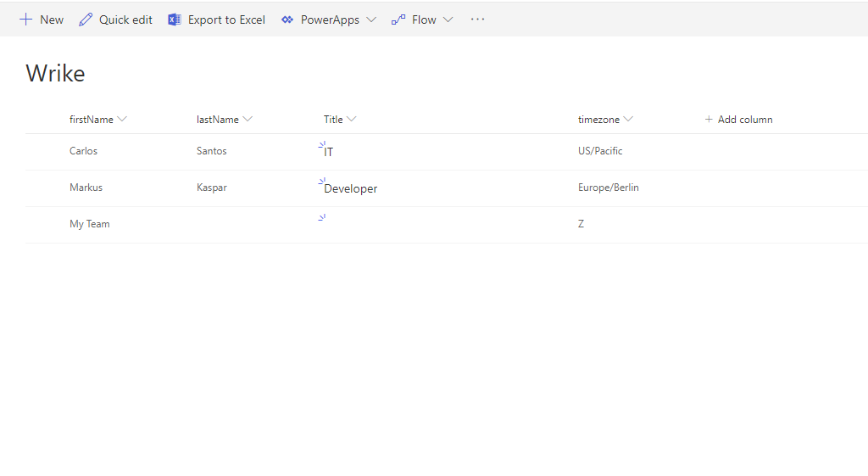868x476 pixels.
Task: Click the Quick edit pencil icon
Action: [x=86, y=20]
